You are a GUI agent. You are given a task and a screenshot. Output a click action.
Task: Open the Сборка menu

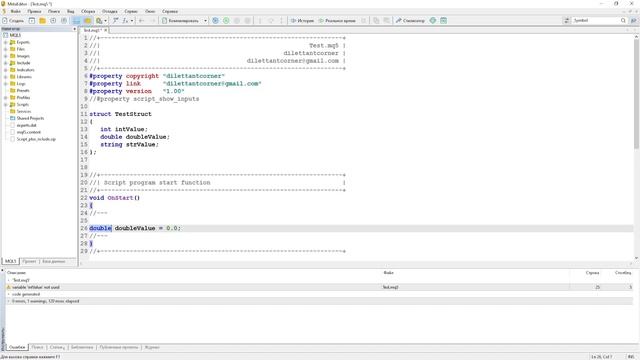[x=88, y=11]
